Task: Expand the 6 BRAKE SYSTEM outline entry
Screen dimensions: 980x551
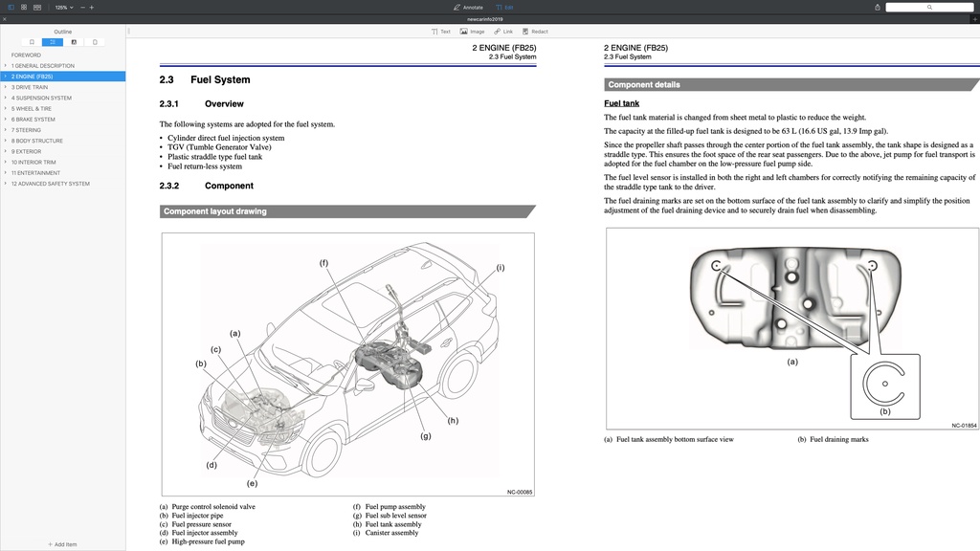Action: pyautogui.click(x=8, y=119)
